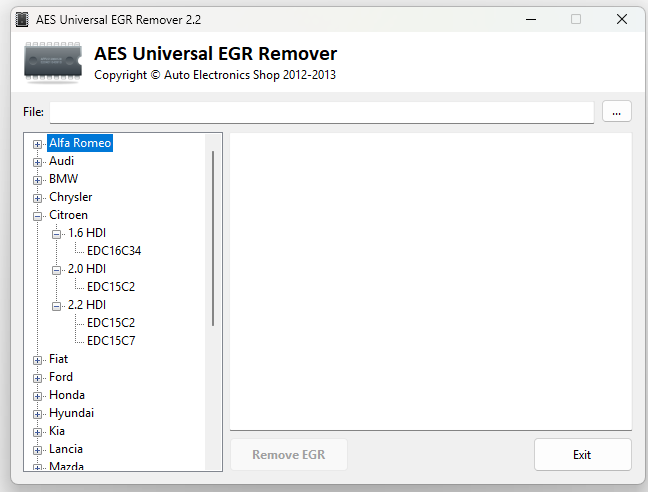Click the Exit button

pyautogui.click(x=582, y=454)
